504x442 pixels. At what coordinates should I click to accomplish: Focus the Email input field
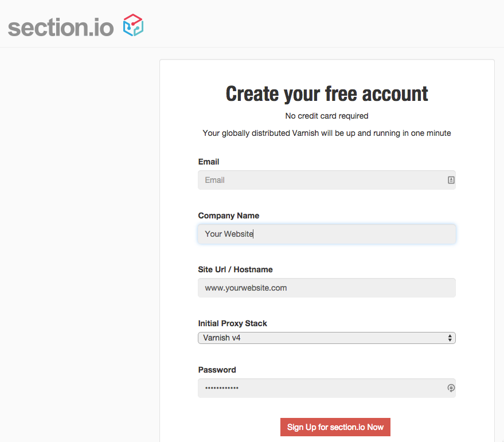(321, 180)
